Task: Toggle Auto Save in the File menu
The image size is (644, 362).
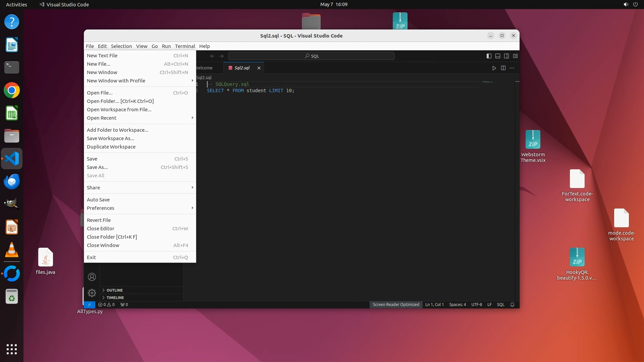Action: point(98,200)
